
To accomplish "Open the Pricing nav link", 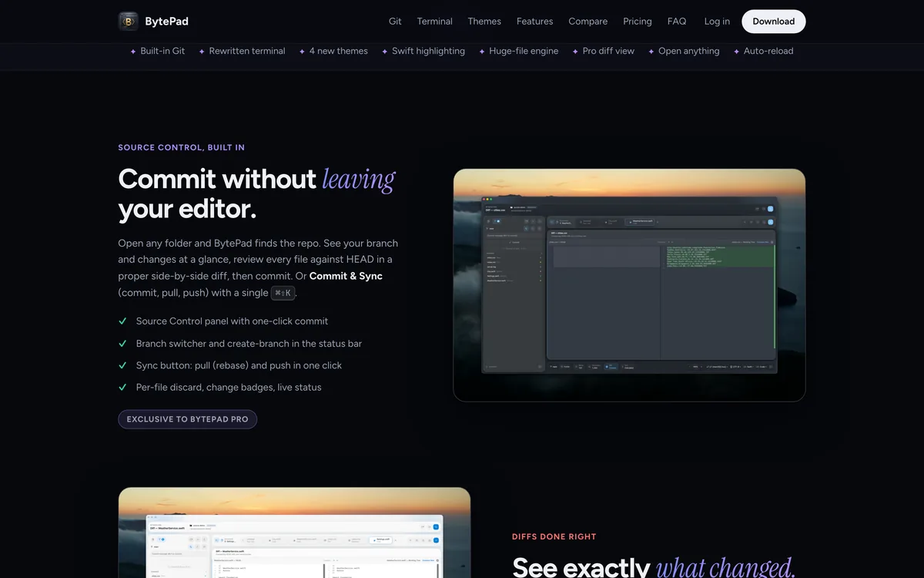I will click(638, 22).
